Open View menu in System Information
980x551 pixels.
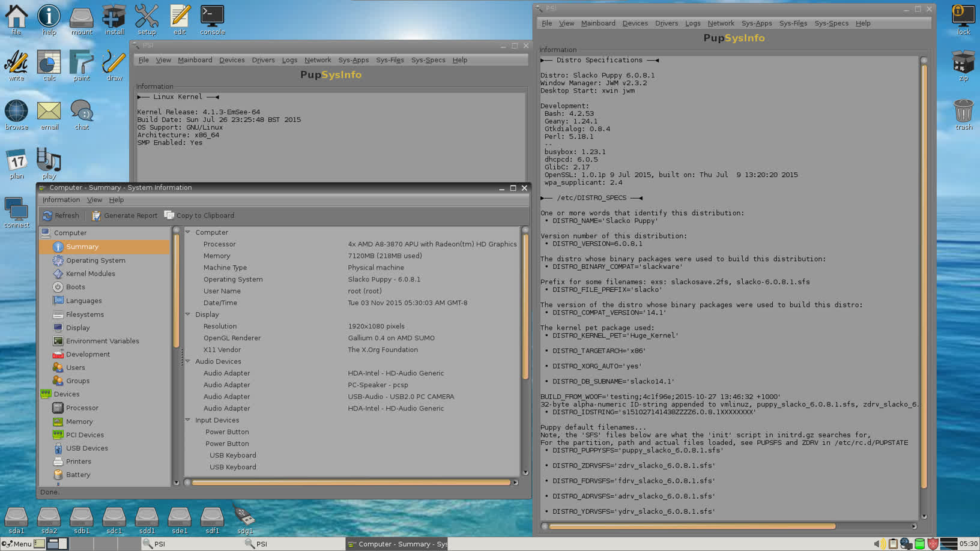(94, 200)
